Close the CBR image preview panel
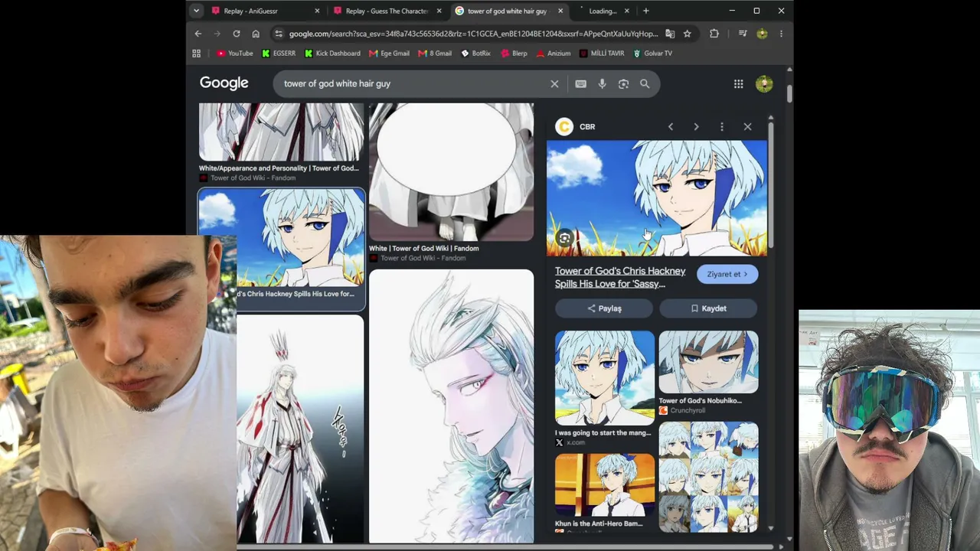Image resolution: width=980 pixels, height=551 pixels. pyautogui.click(x=748, y=127)
